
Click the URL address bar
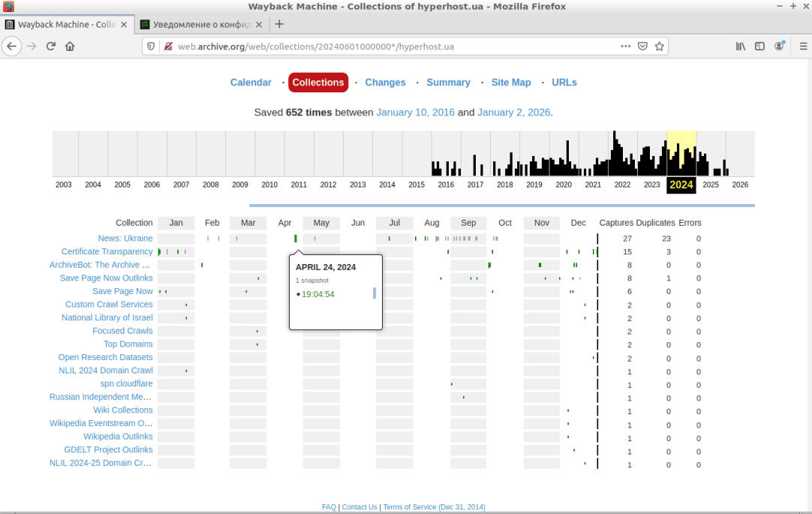(390, 46)
